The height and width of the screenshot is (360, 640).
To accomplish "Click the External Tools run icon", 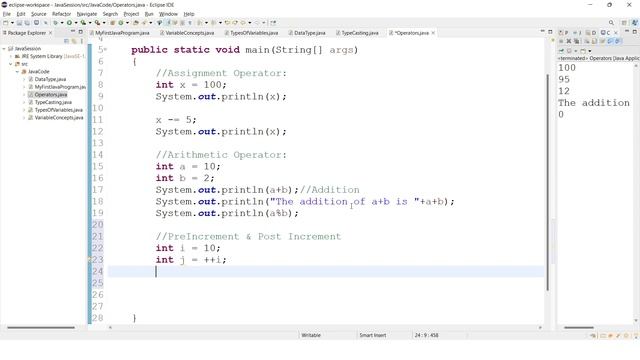I will click(x=97, y=23).
